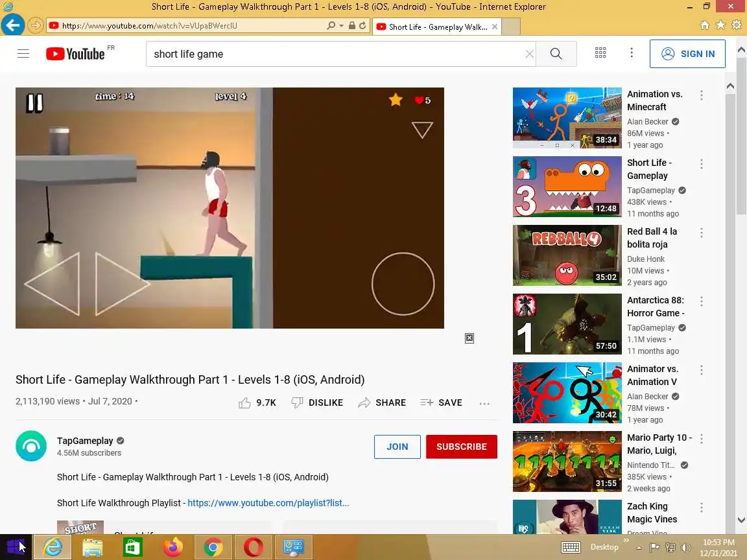This screenshot has width=747, height=560.
Task: Open the Internet Explorer home icon
Action: click(x=704, y=25)
